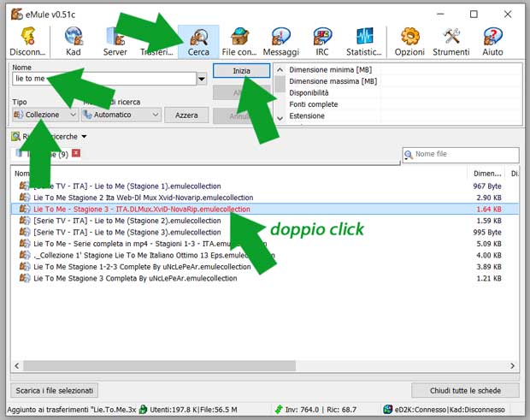Image resolution: width=530 pixels, height=420 pixels.
Task: Click collection icon of Lie To Me Stagione 3 Completa
Action: click(24, 278)
